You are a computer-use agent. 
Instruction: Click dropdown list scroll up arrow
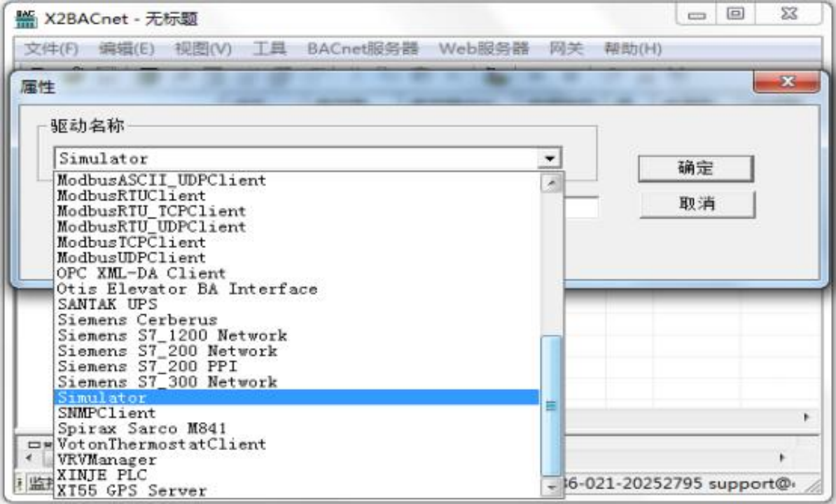coord(551,183)
